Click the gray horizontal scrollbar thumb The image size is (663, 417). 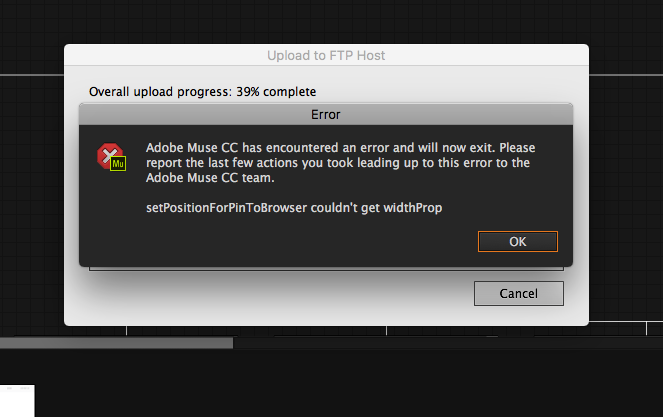pos(116,343)
